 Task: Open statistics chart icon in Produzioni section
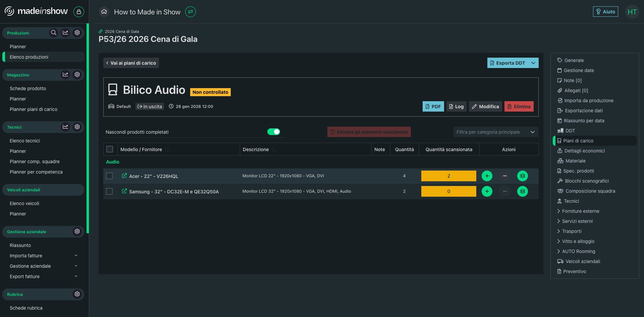pos(65,33)
